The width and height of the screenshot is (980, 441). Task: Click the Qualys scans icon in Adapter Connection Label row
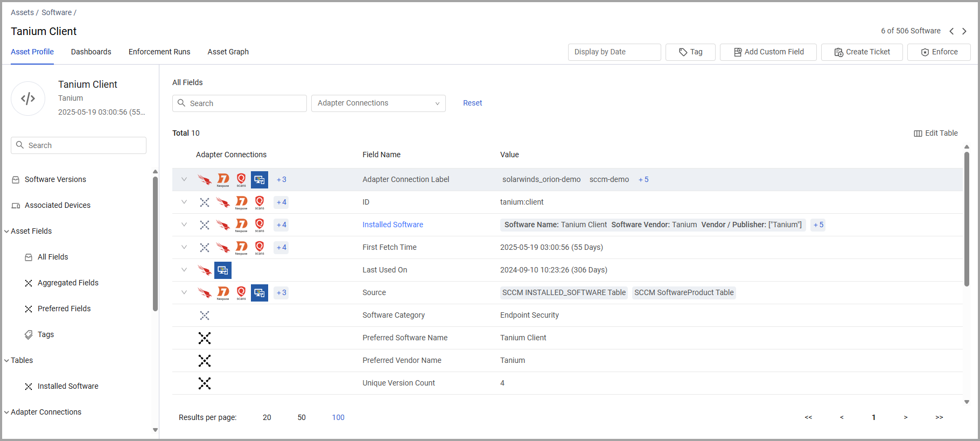(x=241, y=180)
